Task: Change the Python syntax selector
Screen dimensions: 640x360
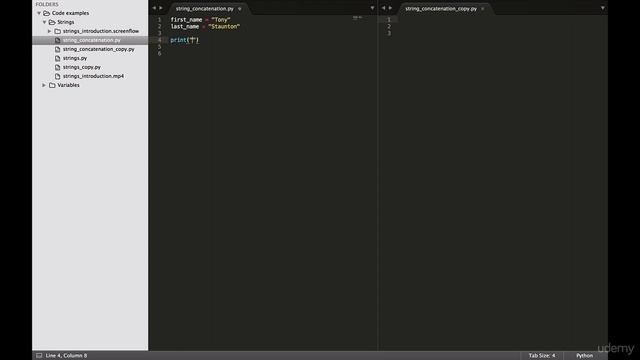Action: (x=584, y=356)
